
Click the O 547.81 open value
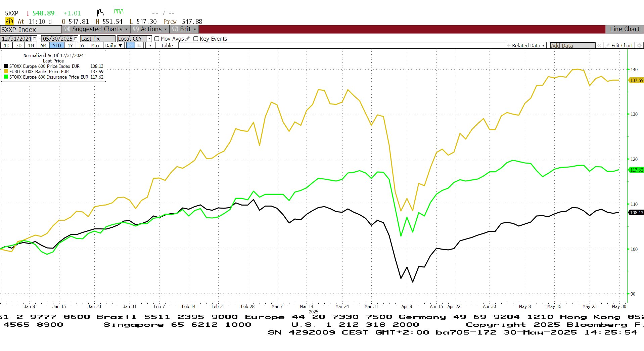(75, 21)
